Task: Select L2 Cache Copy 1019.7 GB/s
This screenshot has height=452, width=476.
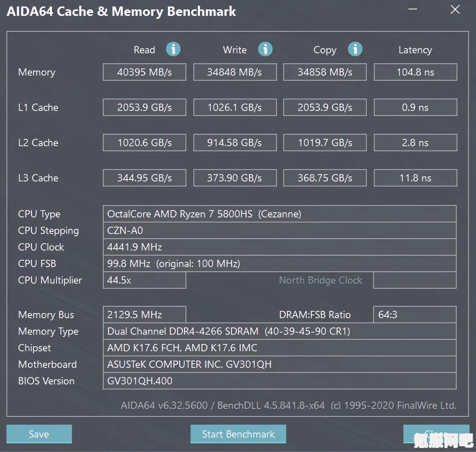Action: [325, 143]
